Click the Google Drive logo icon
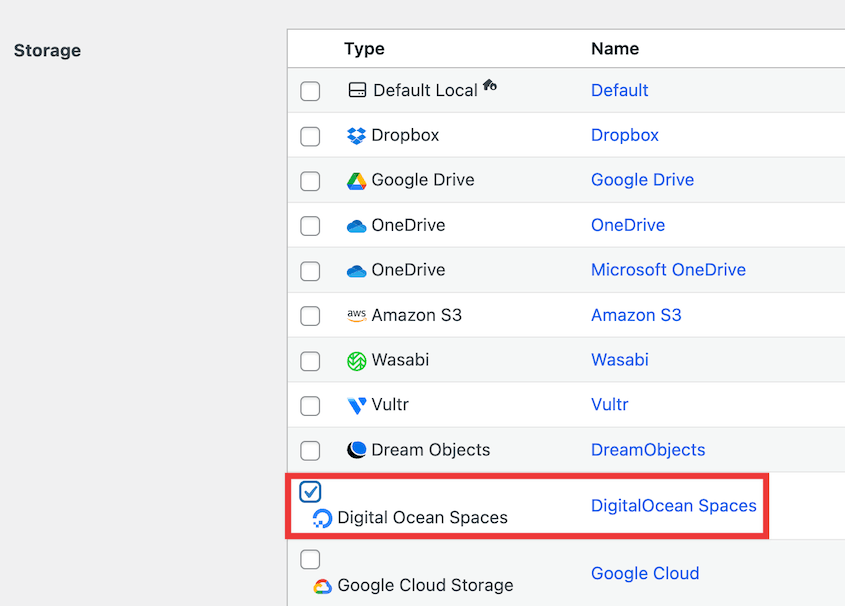 (356, 181)
